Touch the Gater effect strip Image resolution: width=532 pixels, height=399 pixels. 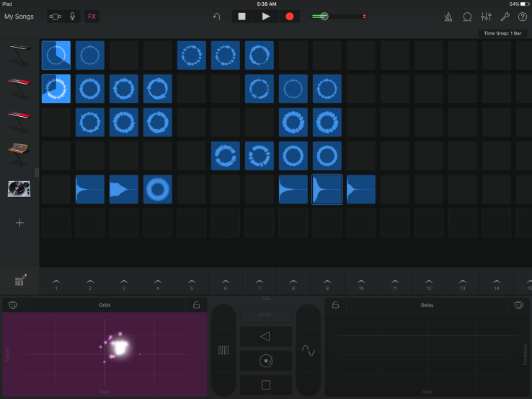(x=223, y=350)
